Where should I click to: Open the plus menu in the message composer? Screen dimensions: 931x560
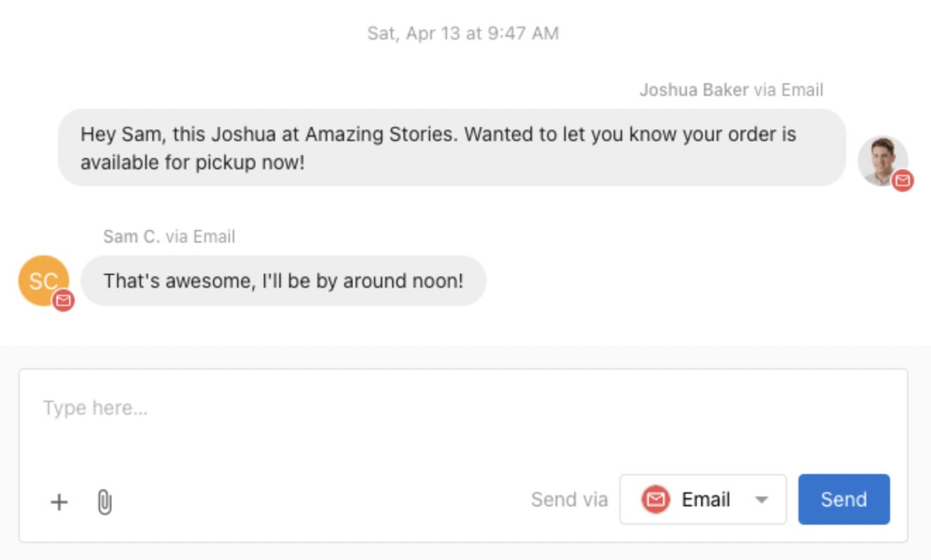[x=59, y=501]
